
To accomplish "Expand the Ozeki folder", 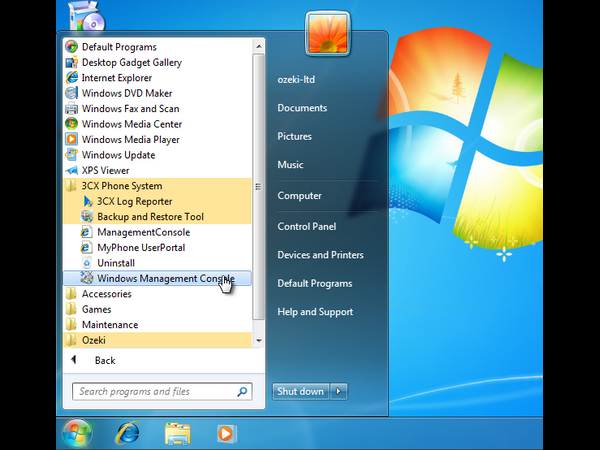I will pos(93,340).
